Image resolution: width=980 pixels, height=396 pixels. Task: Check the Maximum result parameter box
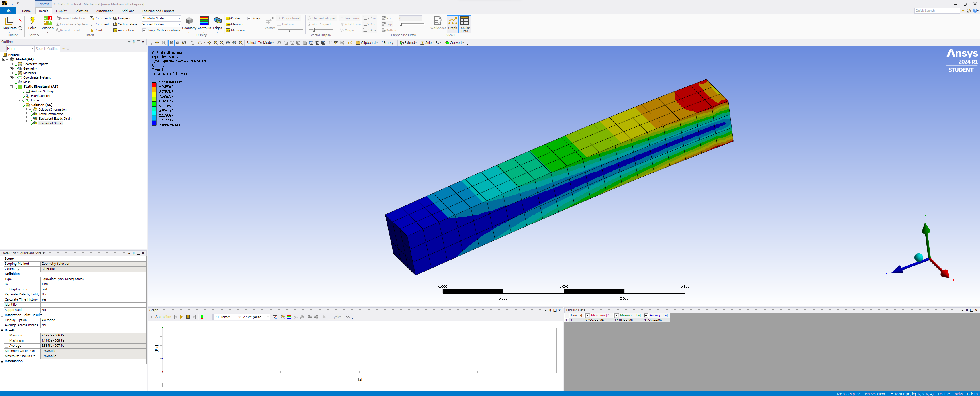point(7,341)
